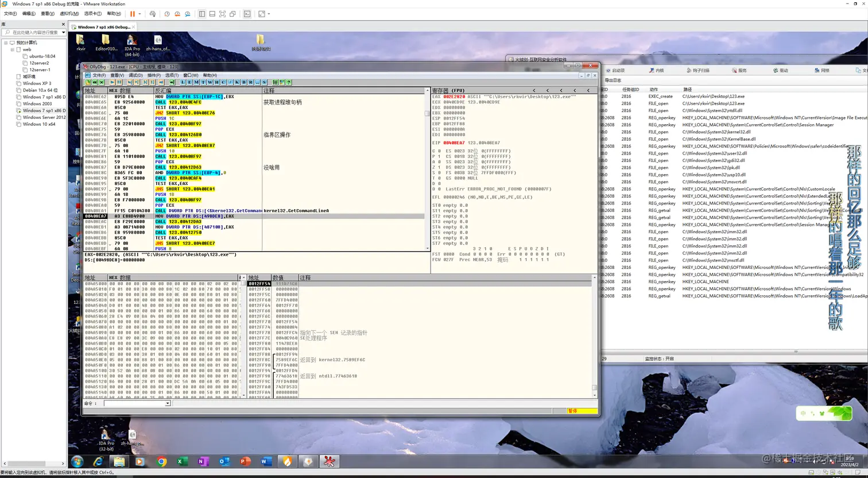
Task: Open OllyDbg 选项(T) menu
Action: tap(172, 75)
